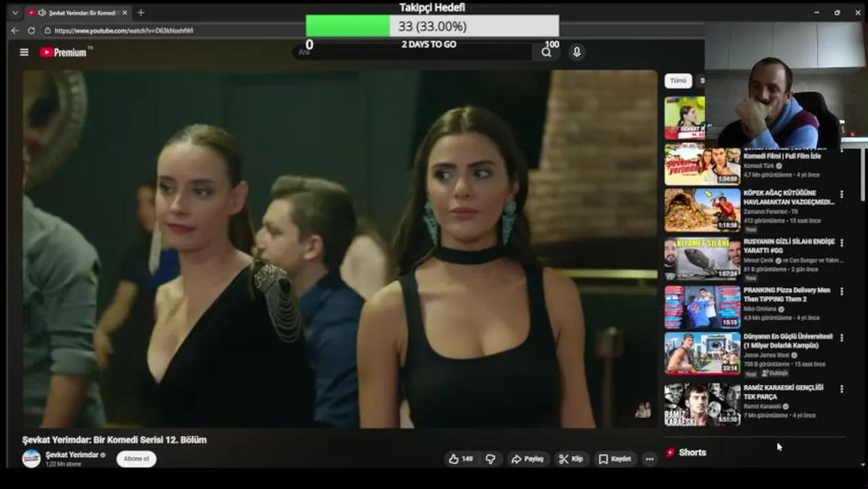Viewport: 868px width, 489px height.
Task: Open RUSYANIN GİZLİ SİLAHI video title
Action: (x=789, y=246)
